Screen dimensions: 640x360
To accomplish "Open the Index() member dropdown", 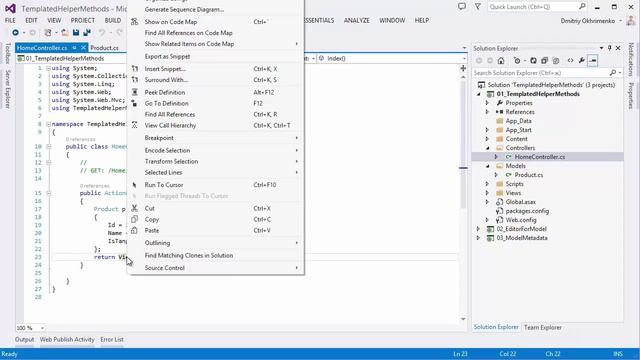I will point(464,58).
